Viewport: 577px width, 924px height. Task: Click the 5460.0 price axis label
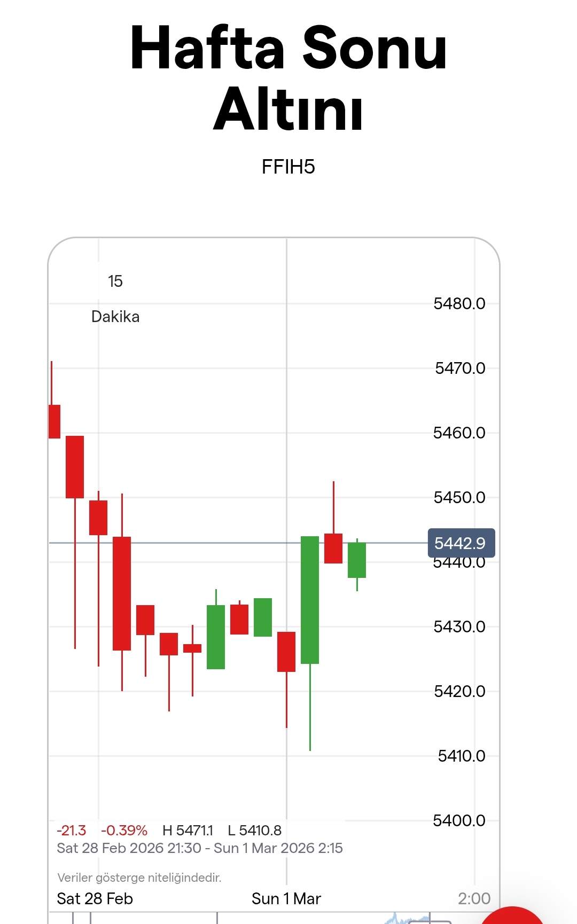pos(459,433)
